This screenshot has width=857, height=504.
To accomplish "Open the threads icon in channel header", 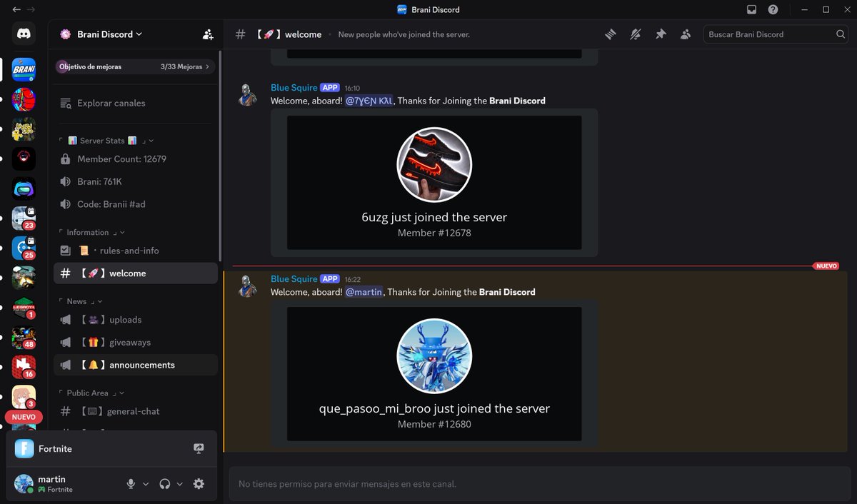I will tap(611, 34).
